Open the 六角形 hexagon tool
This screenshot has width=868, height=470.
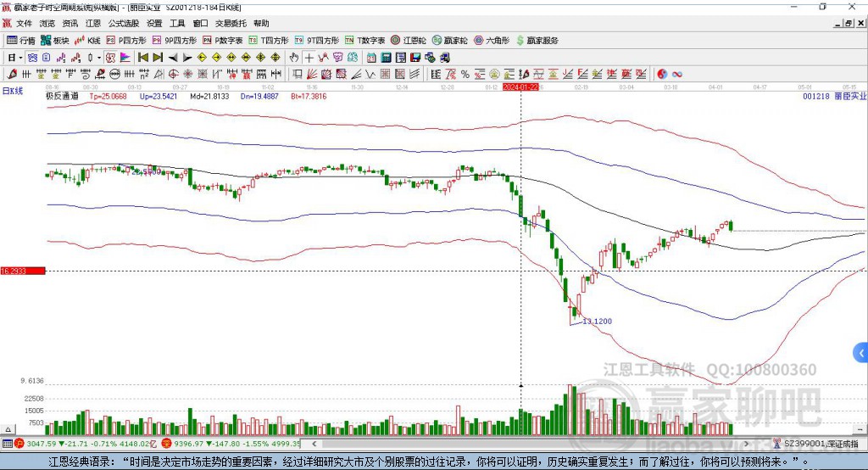click(492, 41)
